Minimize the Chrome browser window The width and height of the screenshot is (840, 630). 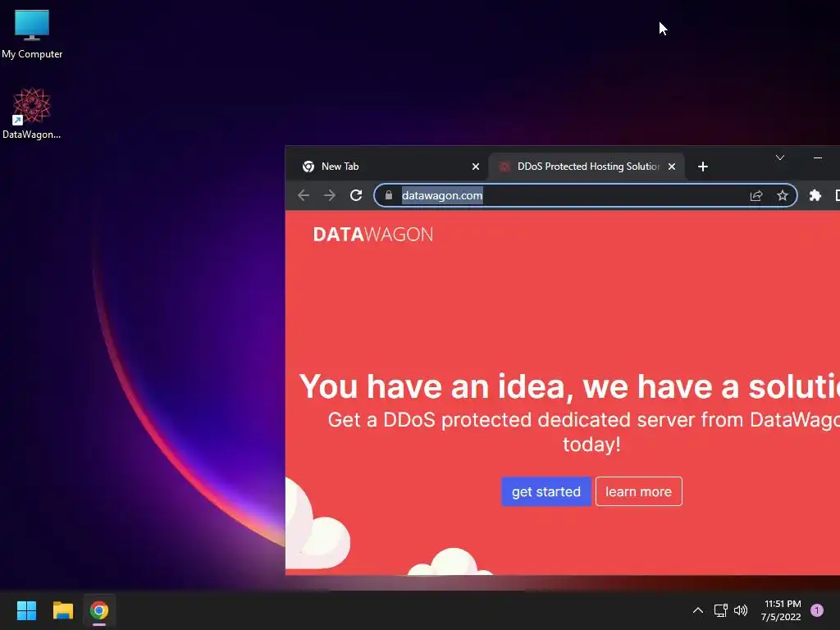point(818,157)
